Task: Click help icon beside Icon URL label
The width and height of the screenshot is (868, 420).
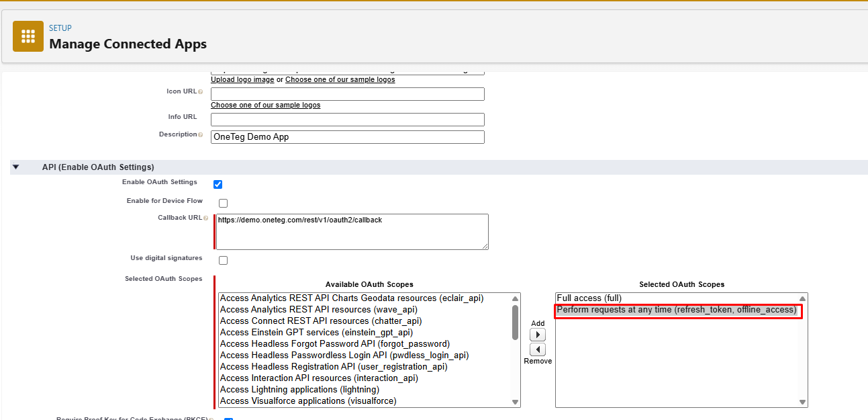Action: pos(201,91)
